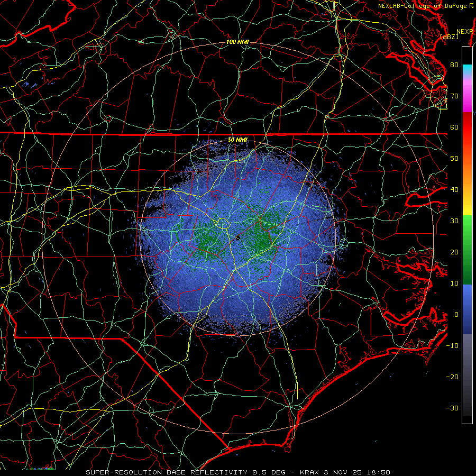Select the 20 value on dBZ scale

pos(454,252)
